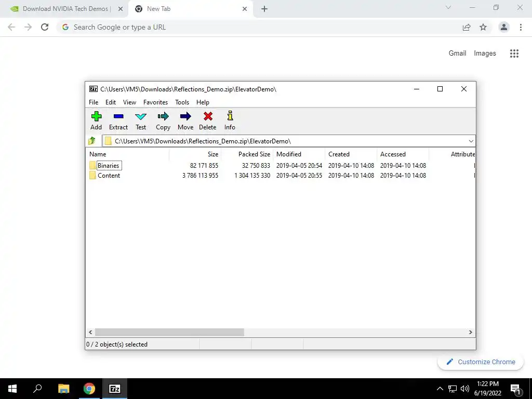The image size is (532, 399).
Task: Go up one folder level
Action: 92,141
